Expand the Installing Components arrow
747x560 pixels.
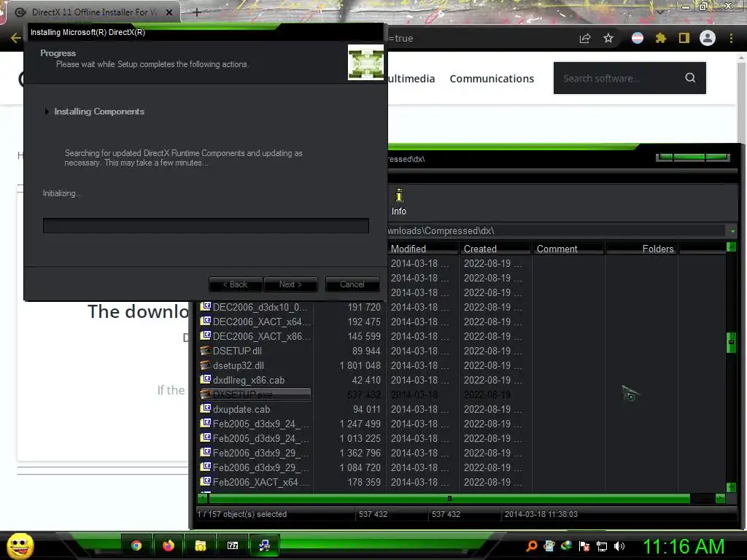(x=46, y=112)
